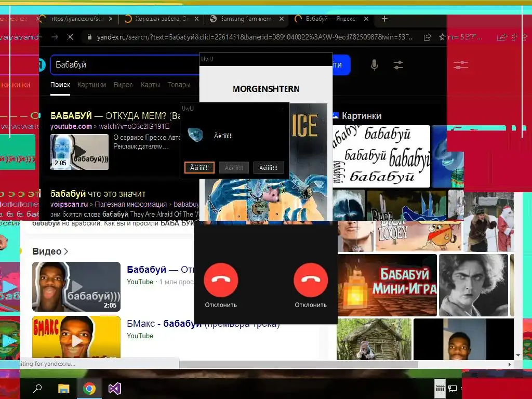Open the wooden hut in forest image

[374, 339]
